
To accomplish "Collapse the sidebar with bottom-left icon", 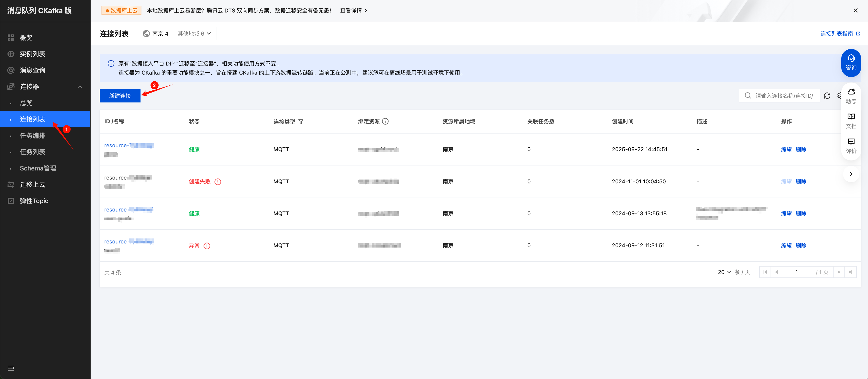I will tap(11, 368).
